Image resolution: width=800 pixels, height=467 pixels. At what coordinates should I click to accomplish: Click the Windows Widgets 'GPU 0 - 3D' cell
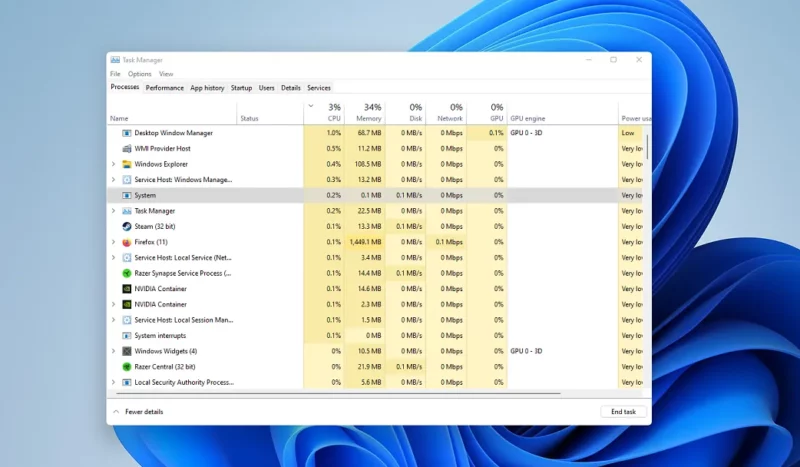(x=563, y=351)
